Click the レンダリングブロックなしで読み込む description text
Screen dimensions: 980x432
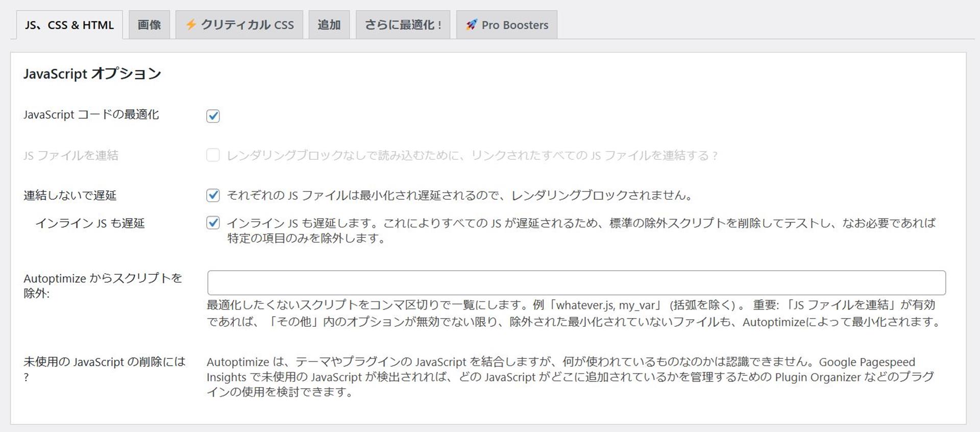pyautogui.click(x=472, y=155)
